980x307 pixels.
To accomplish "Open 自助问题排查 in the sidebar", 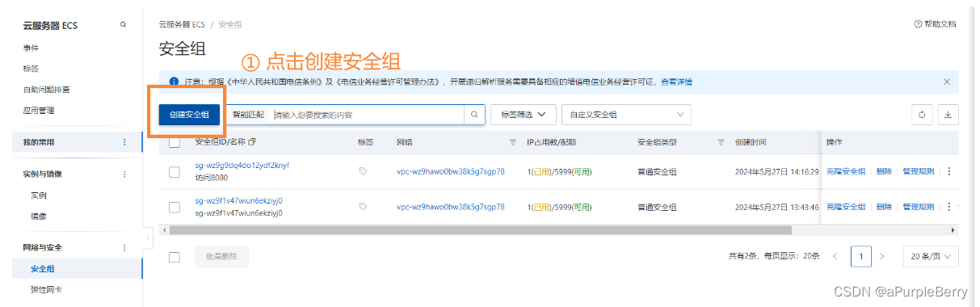I will [46, 90].
